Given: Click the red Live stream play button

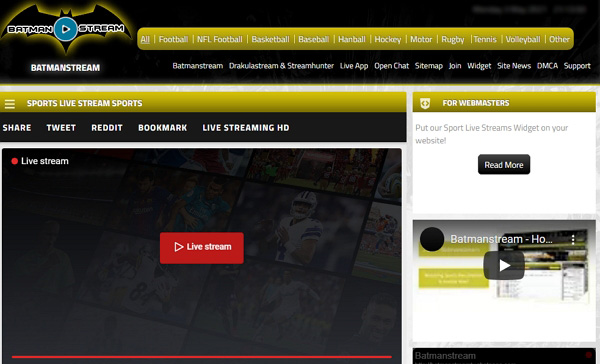Looking at the screenshot, I should coord(202,248).
